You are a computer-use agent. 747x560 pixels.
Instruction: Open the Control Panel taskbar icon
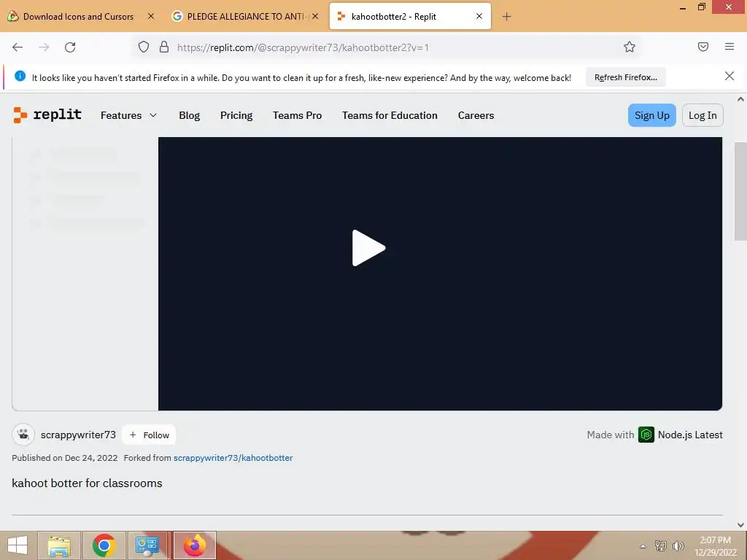coord(147,545)
